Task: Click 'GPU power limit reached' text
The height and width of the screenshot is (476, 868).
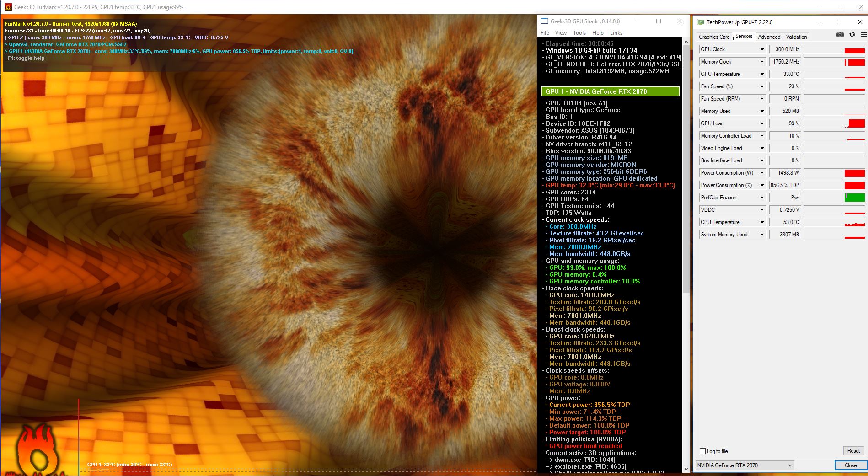Action: [585, 446]
